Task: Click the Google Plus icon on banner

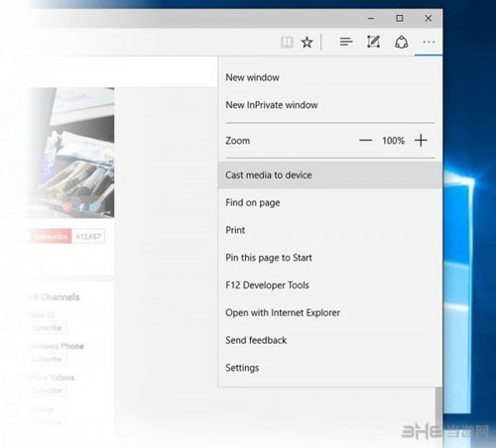Action: [67, 207]
